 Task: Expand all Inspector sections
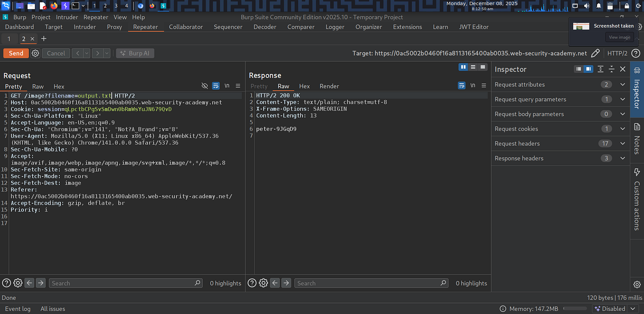[x=600, y=69]
